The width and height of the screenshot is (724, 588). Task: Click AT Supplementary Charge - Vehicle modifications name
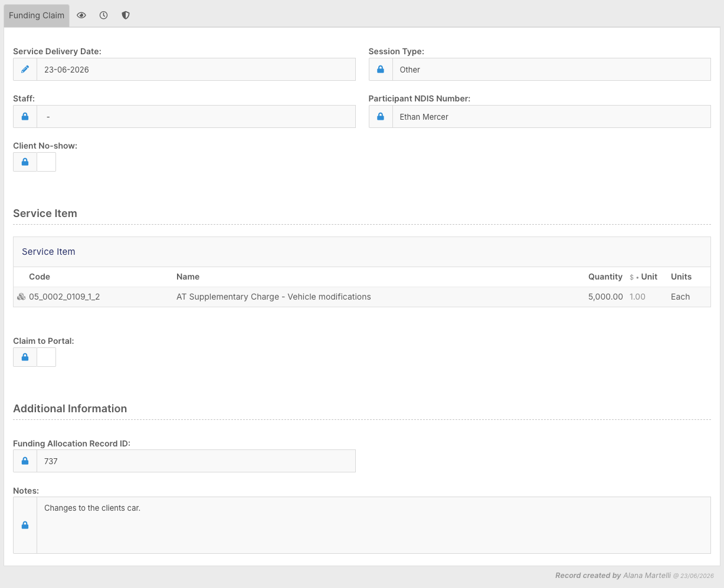[274, 297]
